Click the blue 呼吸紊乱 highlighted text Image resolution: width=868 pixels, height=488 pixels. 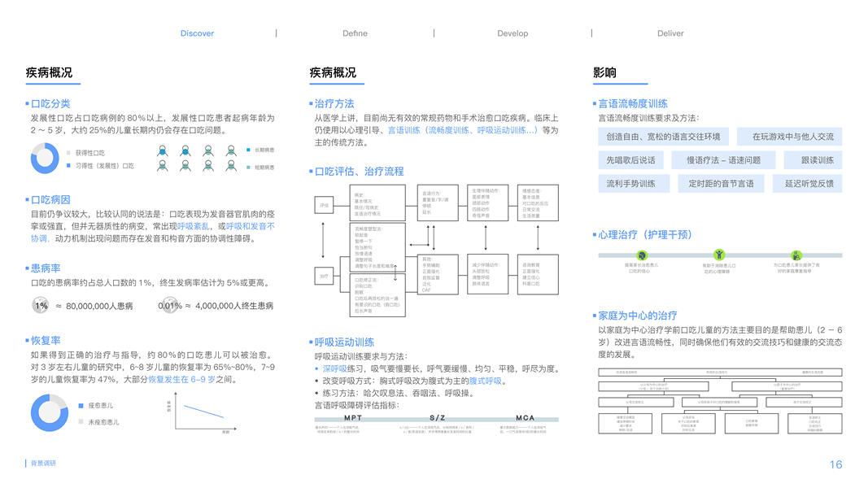[x=193, y=226]
